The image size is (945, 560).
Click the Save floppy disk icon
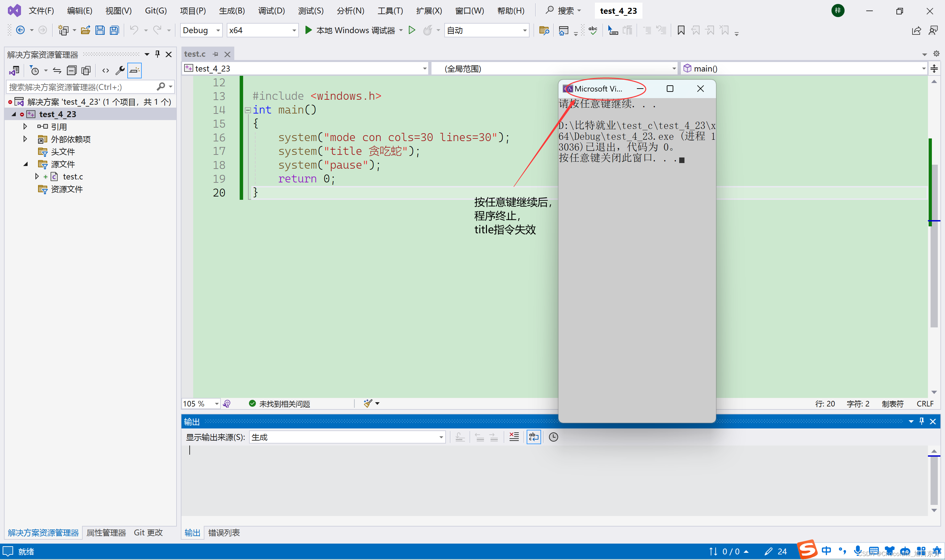point(100,30)
